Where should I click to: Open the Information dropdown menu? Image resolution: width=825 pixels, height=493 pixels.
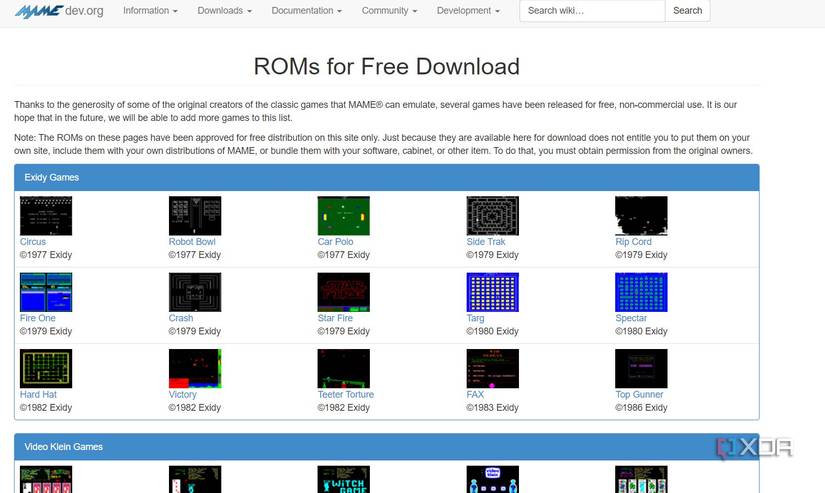coord(150,11)
